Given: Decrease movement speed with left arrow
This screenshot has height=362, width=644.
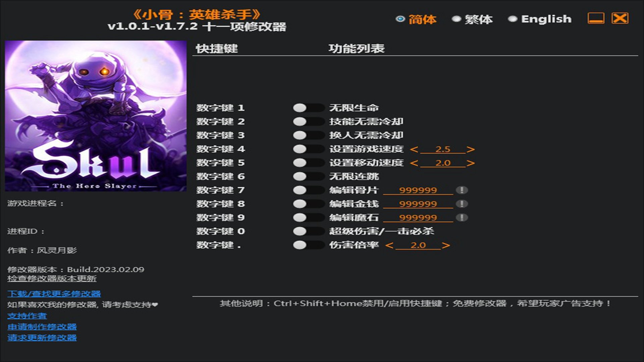Looking at the screenshot, I should point(414,163).
